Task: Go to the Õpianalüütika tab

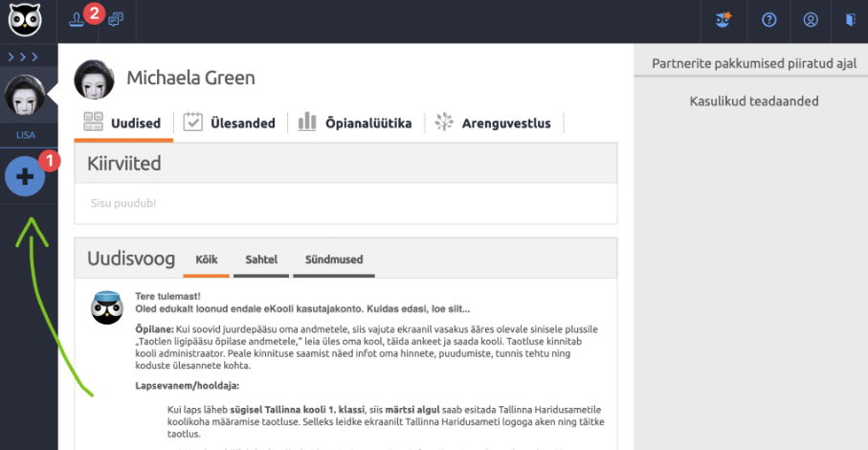Action: click(354, 123)
